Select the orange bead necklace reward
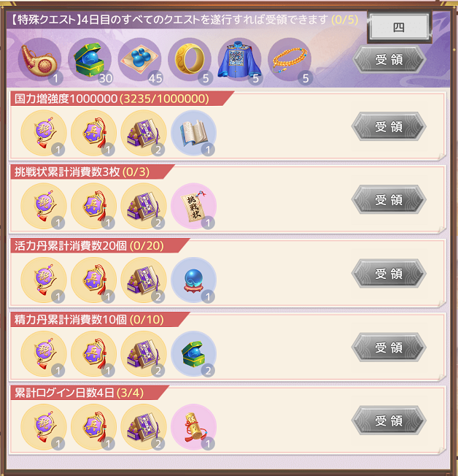Screen dimensions: 458x476 [x=290, y=60]
